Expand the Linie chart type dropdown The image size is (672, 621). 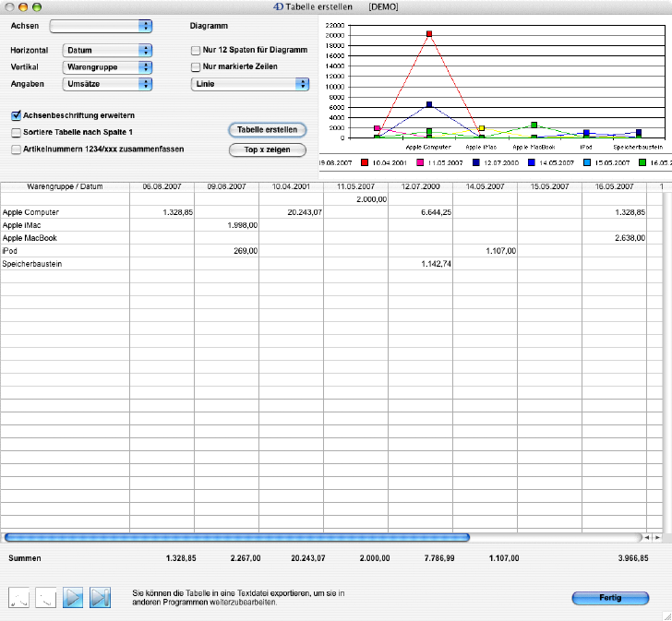pyautogui.click(x=249, y=84)
